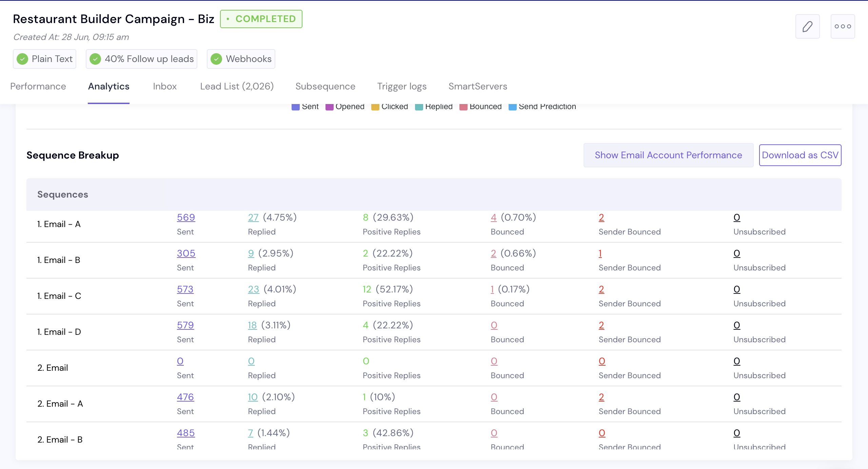Image resolution: width=868 pixels, height=469 pixels.
Task: Open the 569 sent count for Email A
Action: pyautogui.click(x=186, y=218)
